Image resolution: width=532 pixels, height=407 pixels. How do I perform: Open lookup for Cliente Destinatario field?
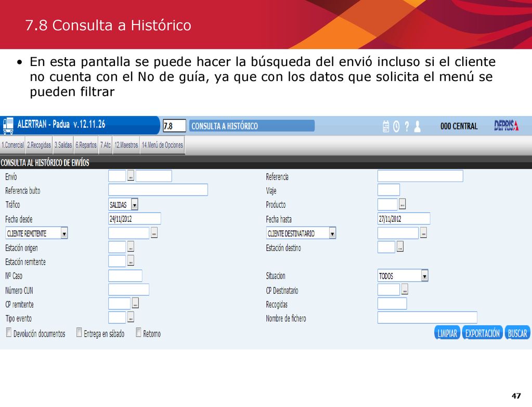click(x=423, y=233)
